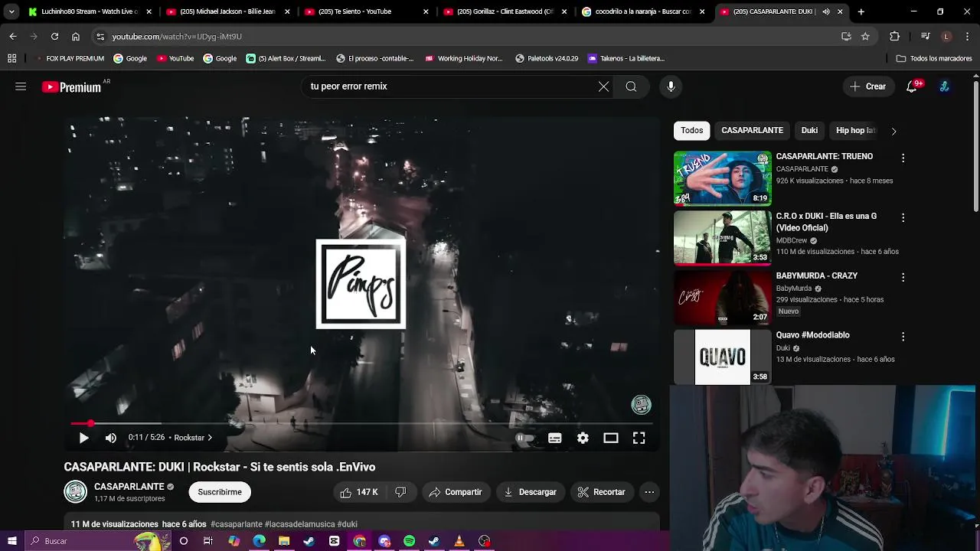Open options menu for CASAPARLANTE: TRUENO video
Viewport: 980px width, 551px height.
[x=903, y=158]
